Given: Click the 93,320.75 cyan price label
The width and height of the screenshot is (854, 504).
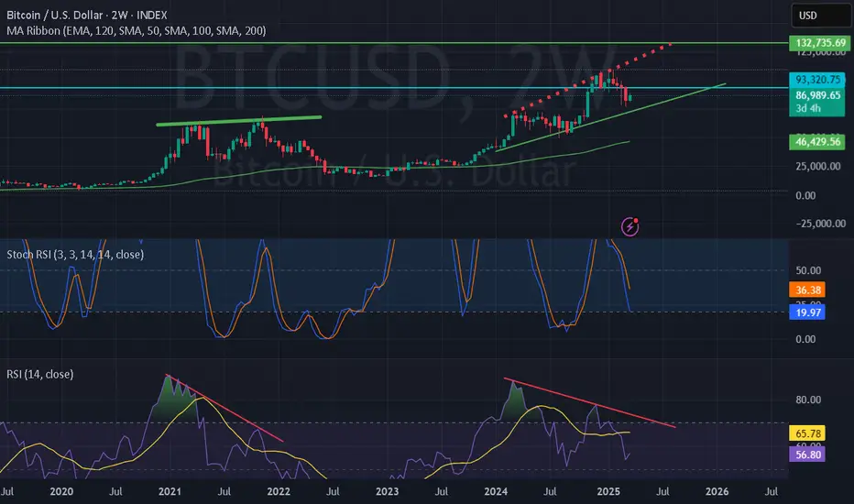Looking at the screenshot, I should 817,80.
